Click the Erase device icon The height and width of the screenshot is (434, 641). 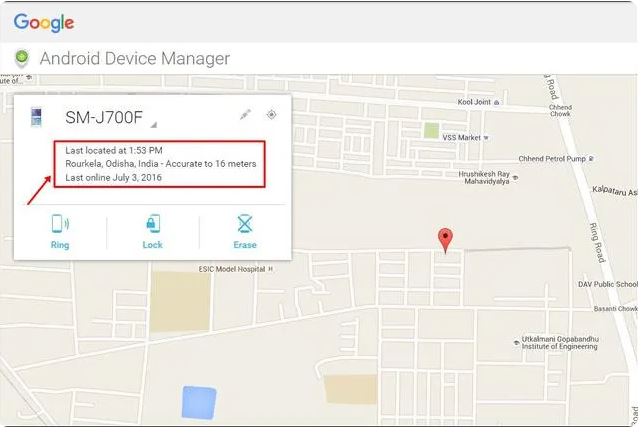tap(245, 224)
